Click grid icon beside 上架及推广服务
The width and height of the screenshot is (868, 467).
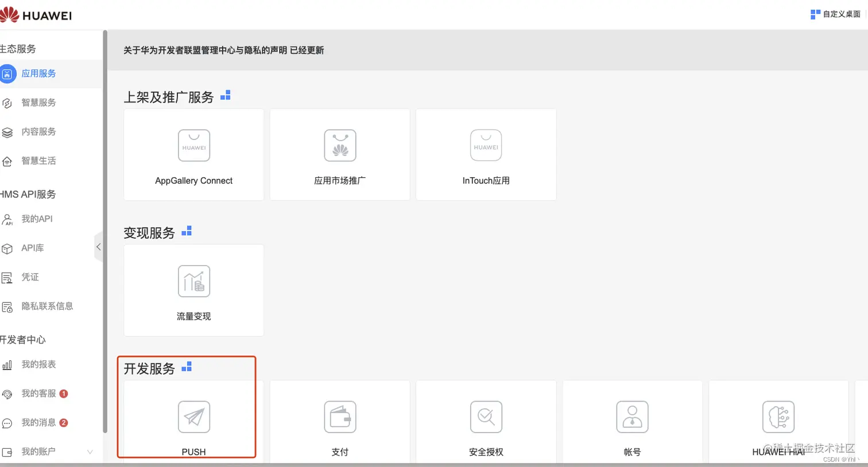[x=226, y=95]
